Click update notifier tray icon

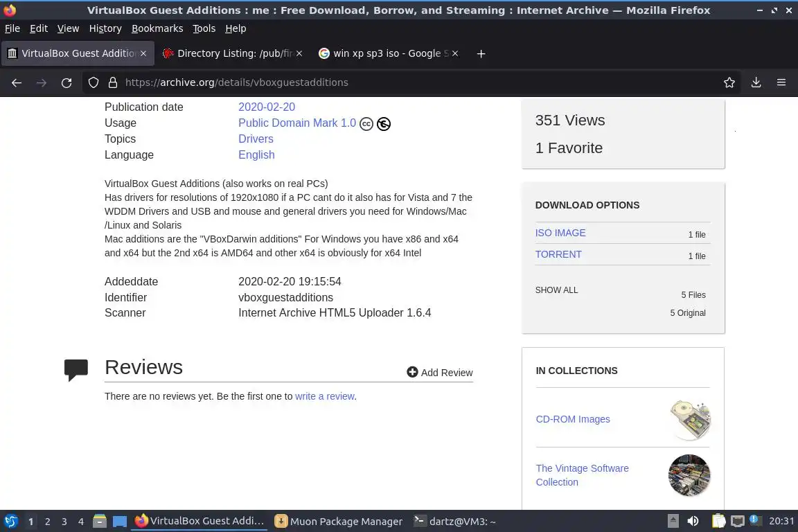pos(755,520)
